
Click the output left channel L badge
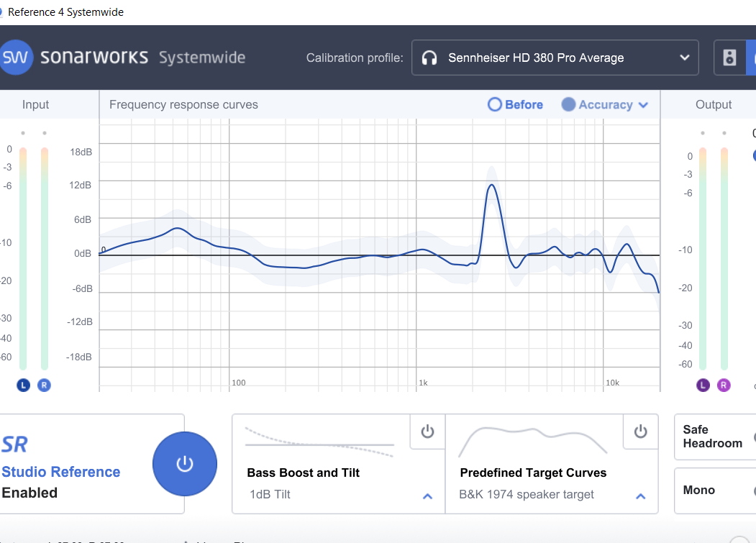(703, 385)
